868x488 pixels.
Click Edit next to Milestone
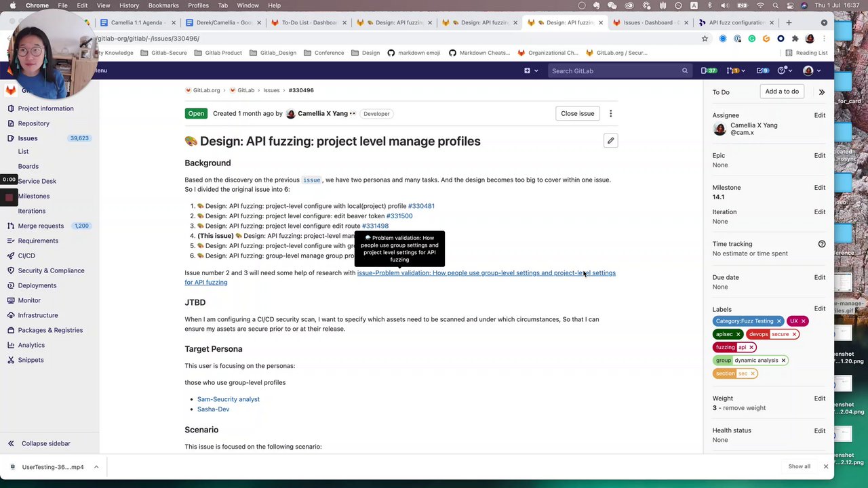[x=819, y=188]
